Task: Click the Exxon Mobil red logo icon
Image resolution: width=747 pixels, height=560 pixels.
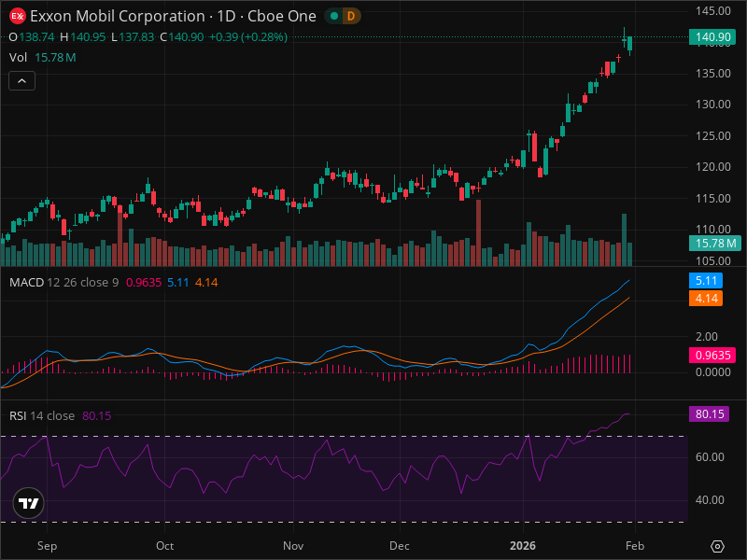Action: click(18, 16)
